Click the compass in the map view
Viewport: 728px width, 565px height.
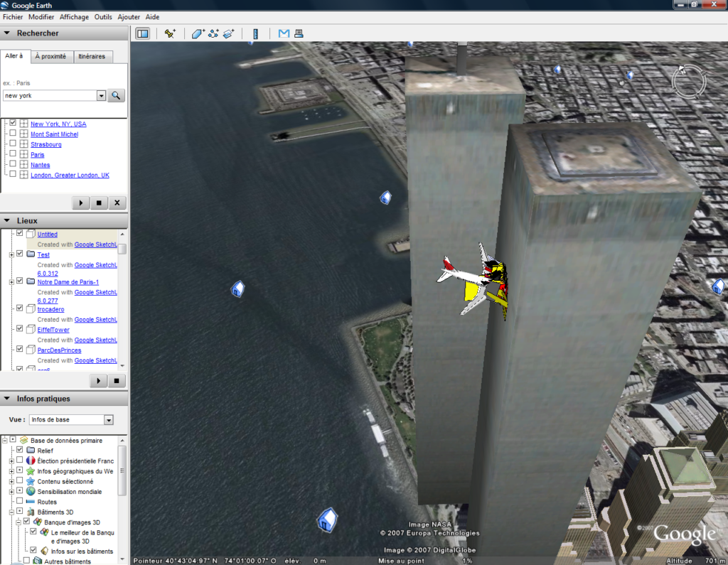pos(688,82)
